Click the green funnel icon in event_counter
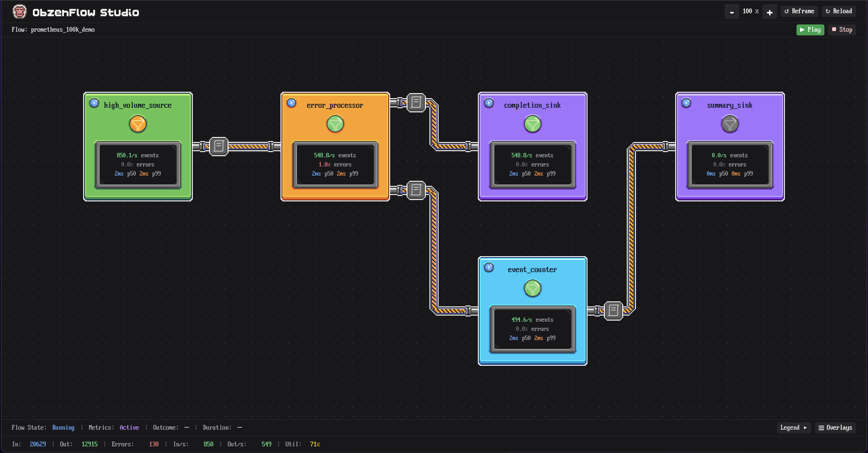The height and width of the screenshot is (453, 868). [x=532, y=289]
